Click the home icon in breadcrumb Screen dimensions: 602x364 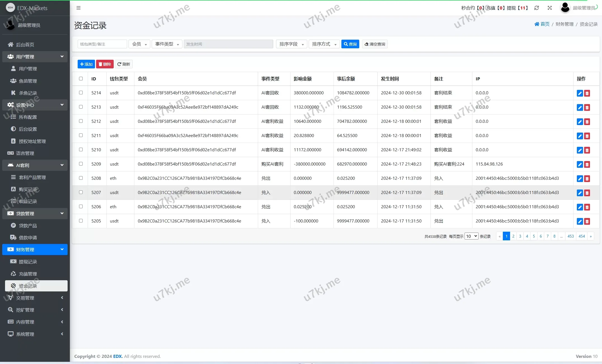pos(537,24)
